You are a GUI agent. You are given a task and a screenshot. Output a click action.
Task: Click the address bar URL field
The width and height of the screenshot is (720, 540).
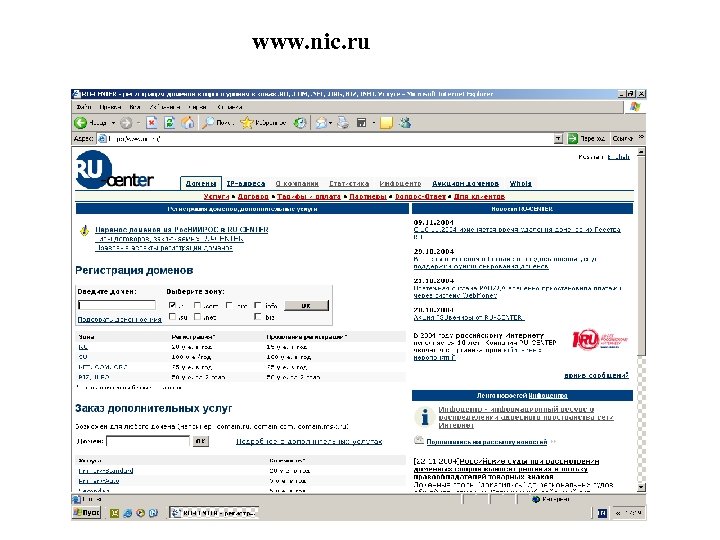coord(326,138)
